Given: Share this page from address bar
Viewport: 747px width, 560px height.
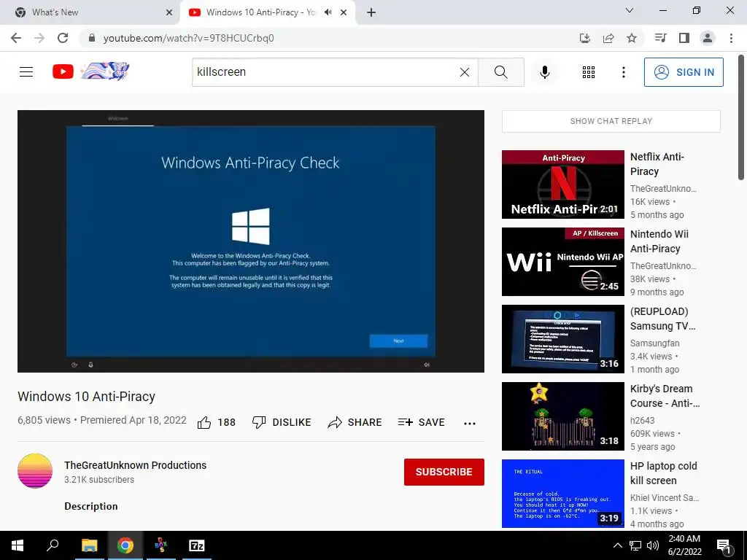Looking at the screenshot, I should (608, 38).
